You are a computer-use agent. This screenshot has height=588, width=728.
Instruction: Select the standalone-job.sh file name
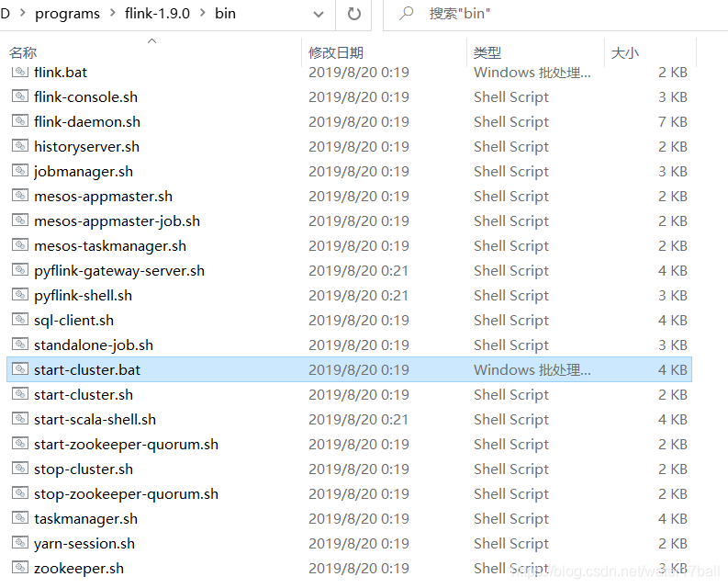click(94, 345)
